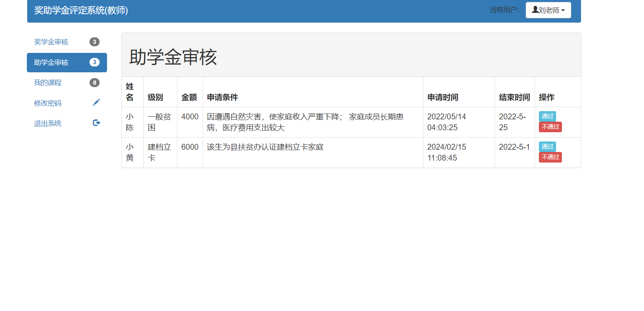Open 修改密码 in the sidebar
This screenshot has height=311, width=644.
[67, 103]
